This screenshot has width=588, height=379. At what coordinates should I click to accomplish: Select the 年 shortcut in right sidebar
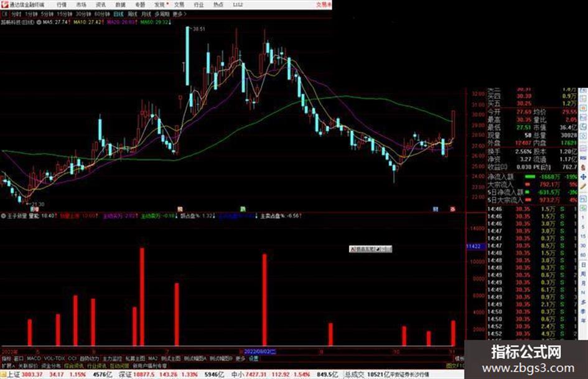pos(583,321)
